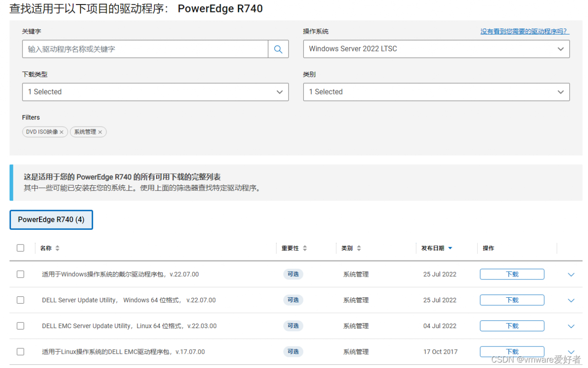Viewport: 588px width, 368px height.
Task: Check the Linux DELL EMC驱动程序包 v.17.07.00 checkbox
Action: [x=20, y=351]
